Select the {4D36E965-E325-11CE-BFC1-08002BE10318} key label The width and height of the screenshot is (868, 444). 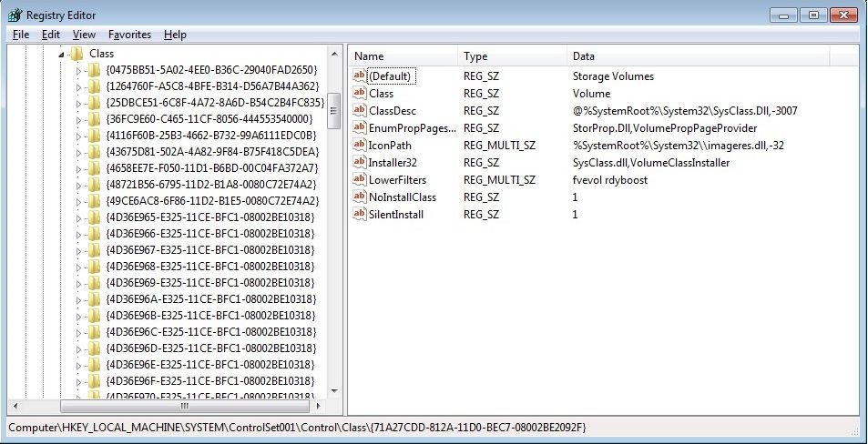click(210, 217)
